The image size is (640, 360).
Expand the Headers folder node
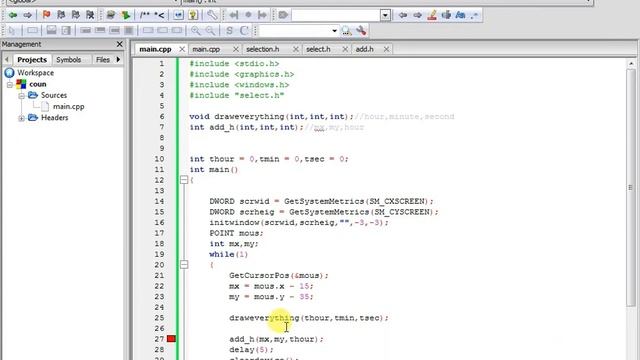[x=22, y=118]
